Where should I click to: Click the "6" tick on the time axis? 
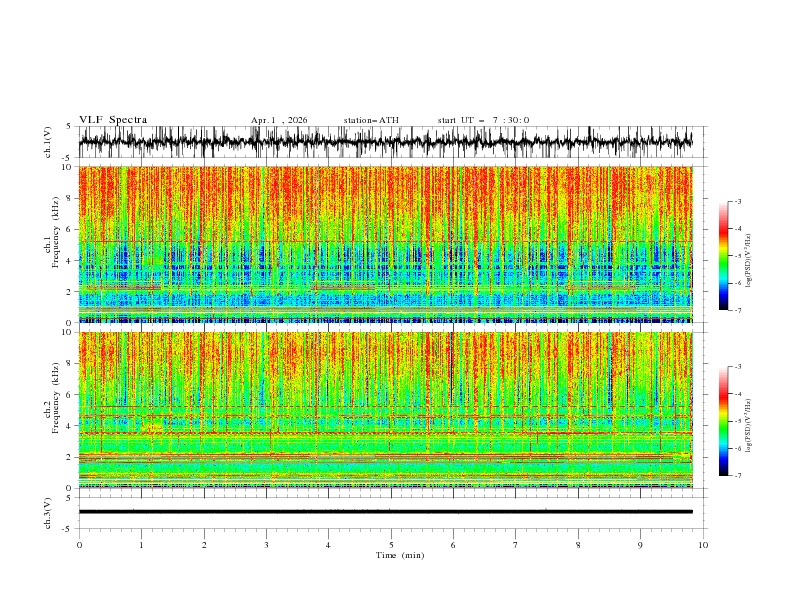click(453, 545)
